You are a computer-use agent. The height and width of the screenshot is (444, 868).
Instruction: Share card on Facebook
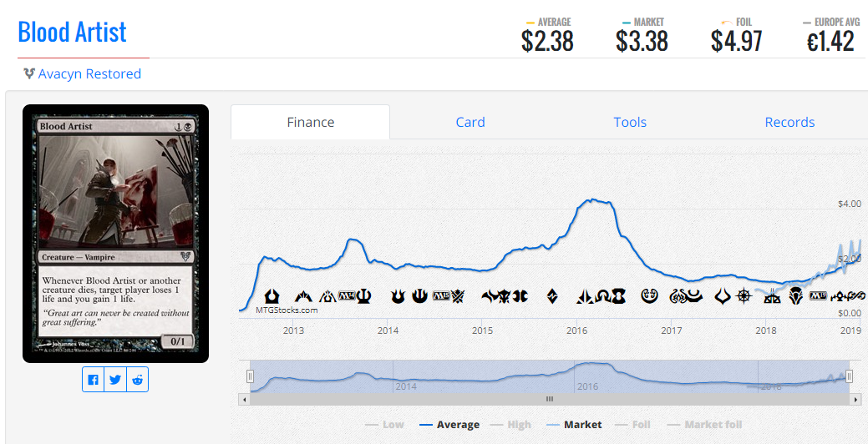pos(93,380)
